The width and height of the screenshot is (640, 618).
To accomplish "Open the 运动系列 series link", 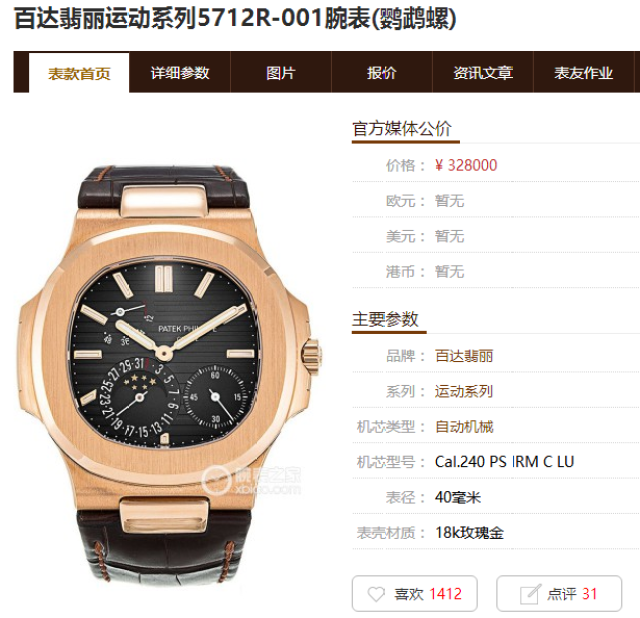I will coord(464,391).
